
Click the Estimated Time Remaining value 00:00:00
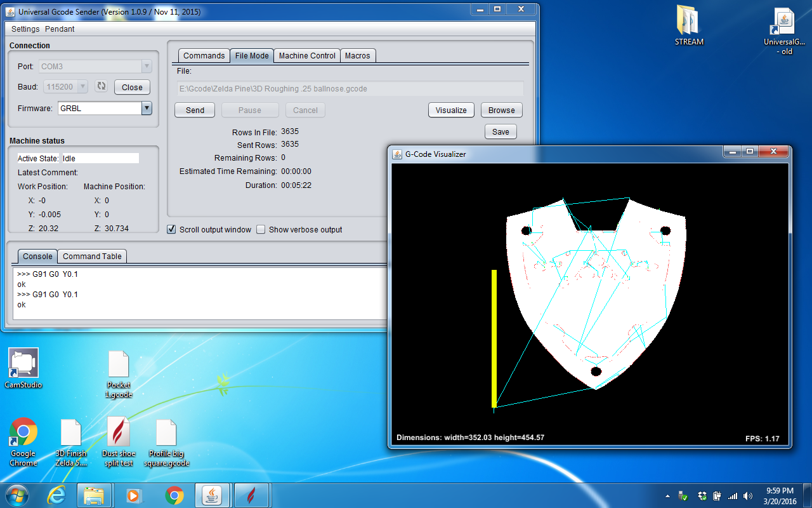[x=296, y=171]
